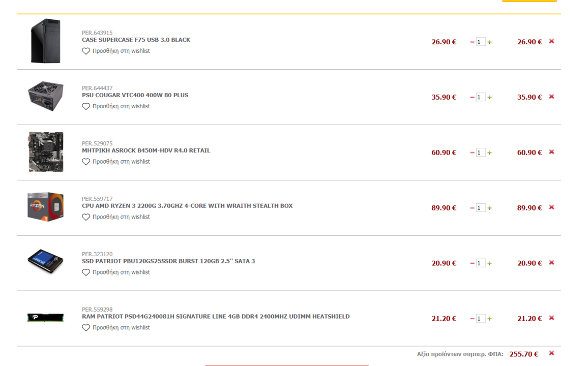
Task: Open the SSD PATRIOT BURST 120GB product
Action: click(x=168, y=261)
